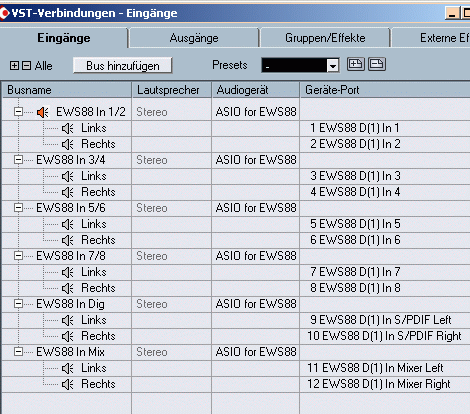Image resolution: width=470 pixels, height=414 pixels.
Task: Click speaker icon of Links under EWS88 In Dig
Action: [x=68, y=320]
